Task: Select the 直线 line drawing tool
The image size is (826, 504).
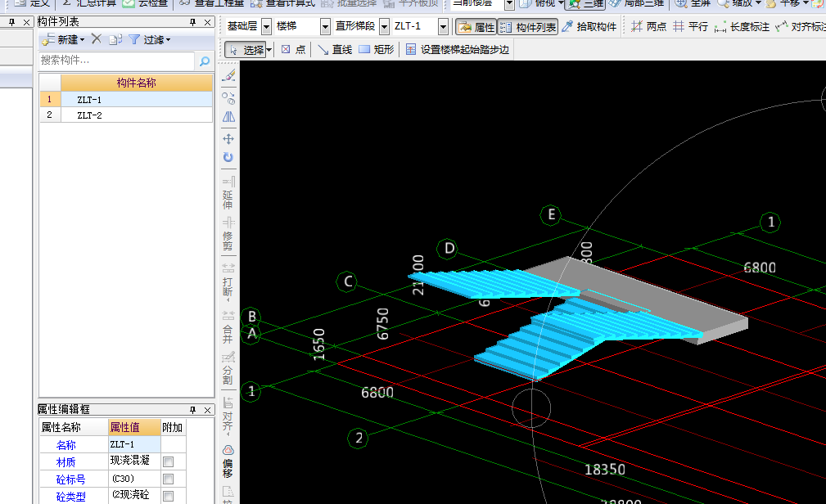Action: coord(335,50)
